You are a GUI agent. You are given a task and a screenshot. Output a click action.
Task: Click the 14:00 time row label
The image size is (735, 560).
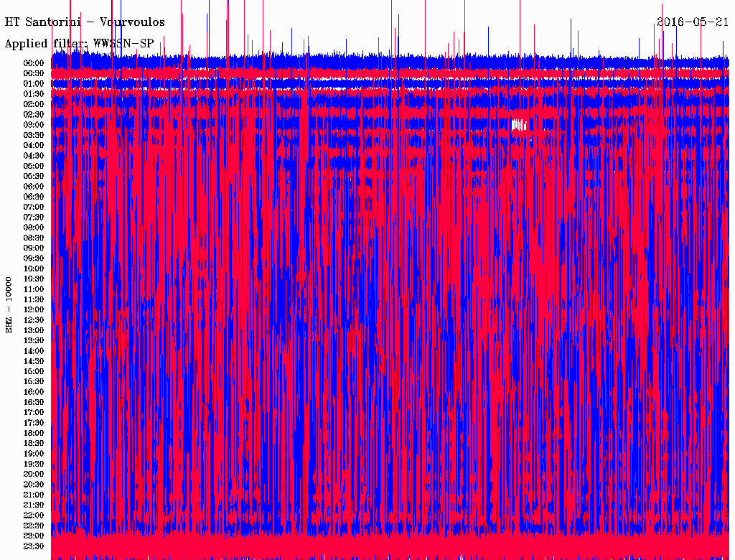[x=34, y=350]
